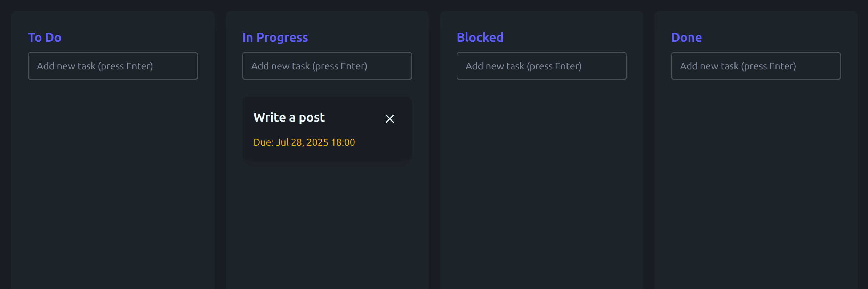
Task: Select the "Blocked" column title
Action: 480,37
